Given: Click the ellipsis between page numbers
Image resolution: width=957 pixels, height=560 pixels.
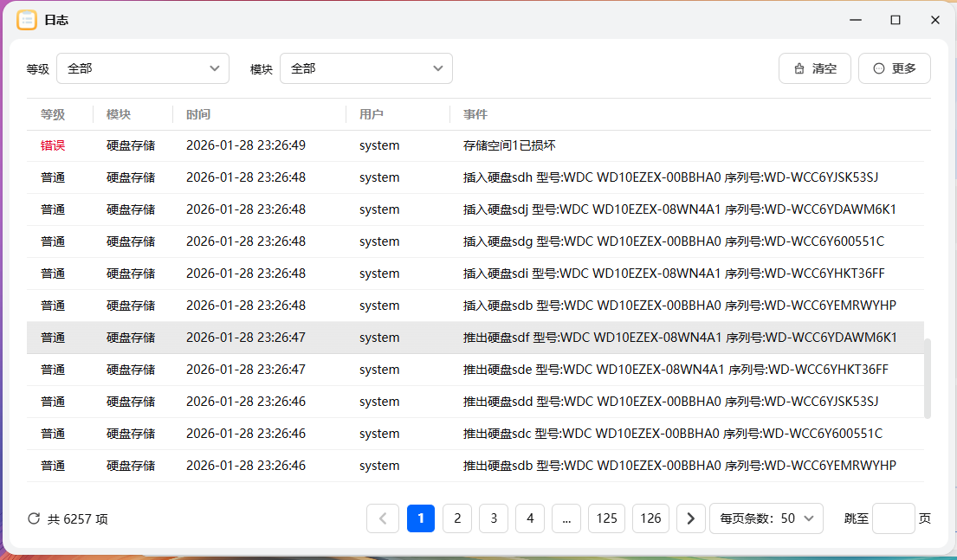Looking at the screenshot, I should point(566,518).
